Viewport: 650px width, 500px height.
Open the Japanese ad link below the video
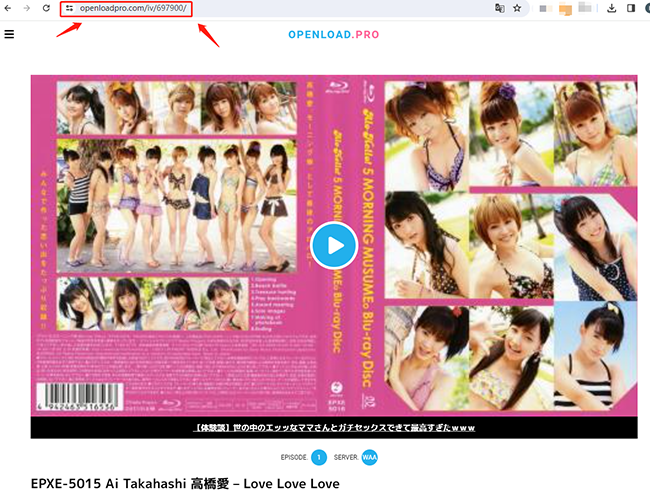pos(334,427)
